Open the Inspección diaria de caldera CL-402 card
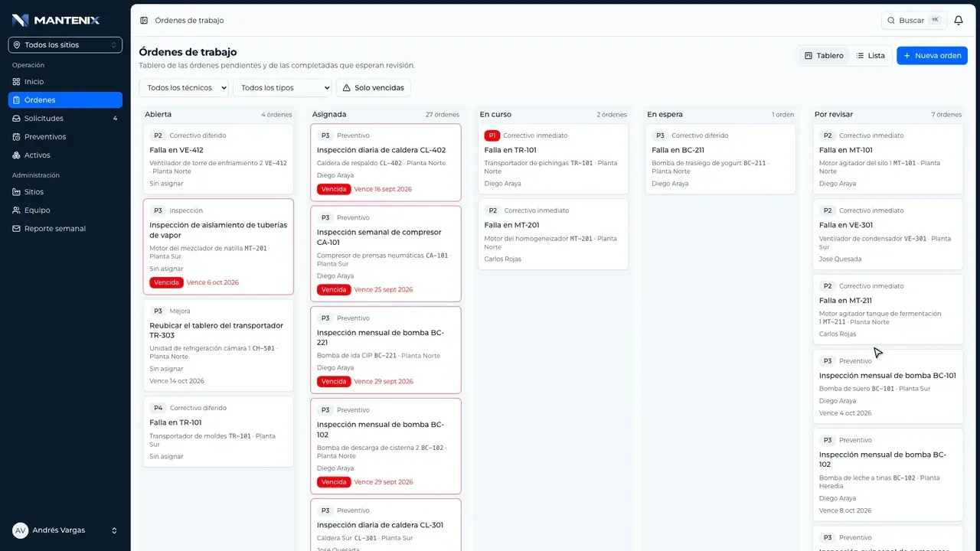The height and width of the screenshot is (551, 980). coord(386,162)
